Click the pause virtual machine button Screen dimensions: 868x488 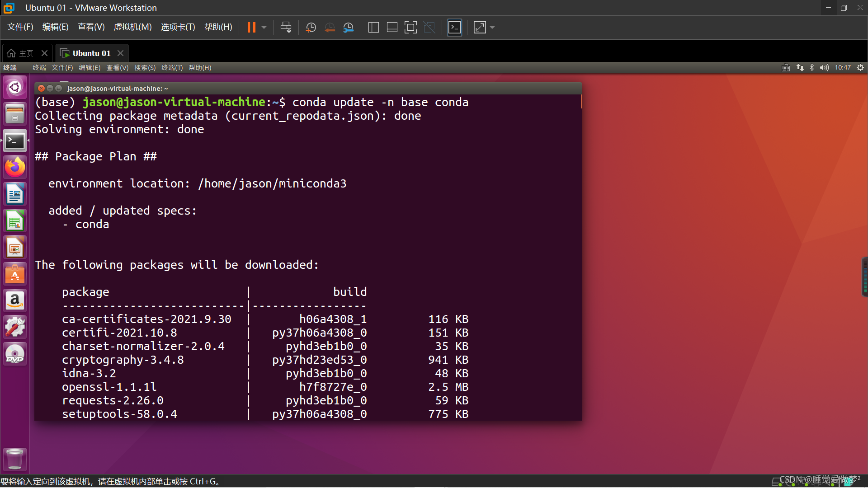(x=251, y=28)
